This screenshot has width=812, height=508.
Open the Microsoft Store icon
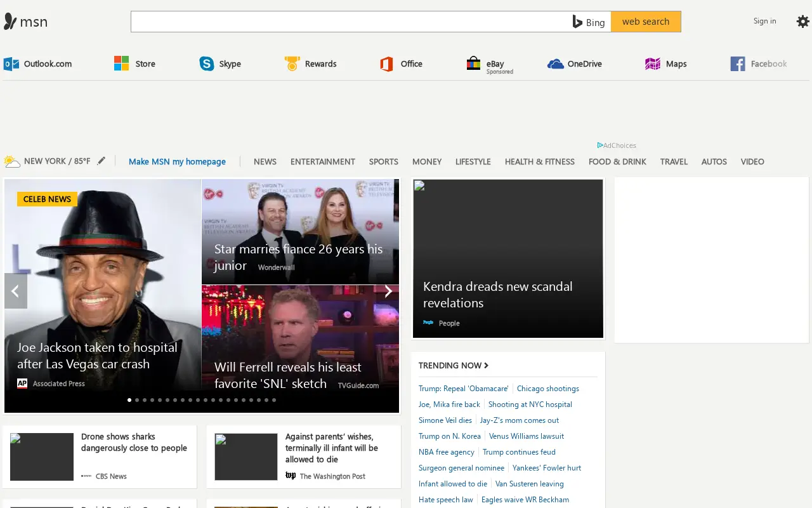(121, 63)
